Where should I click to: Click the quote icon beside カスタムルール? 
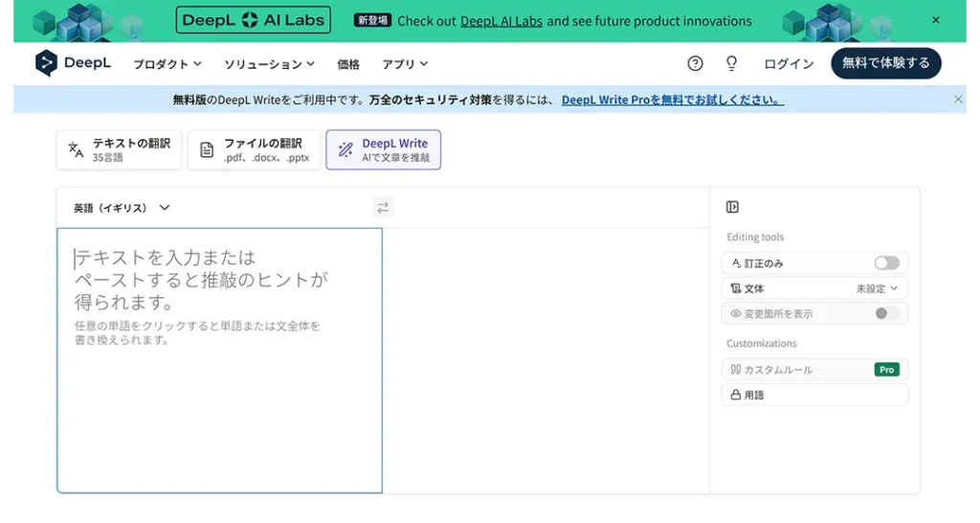point(736,370)
